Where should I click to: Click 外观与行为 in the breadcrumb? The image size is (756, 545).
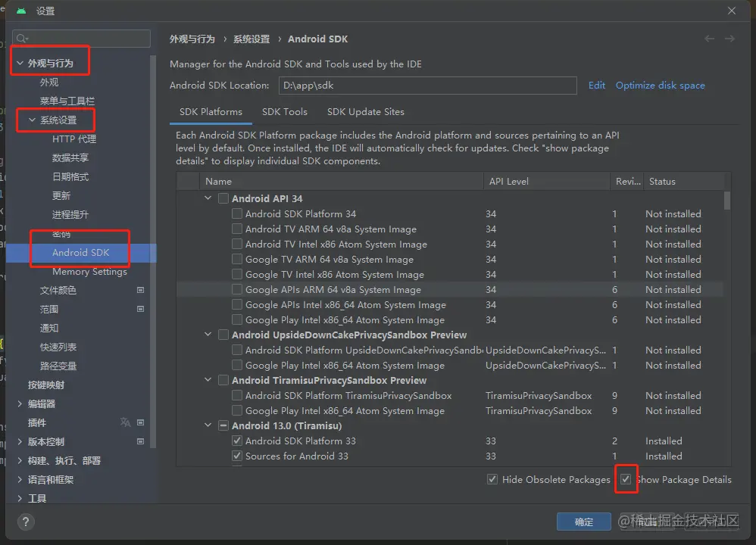coord(192,39)
